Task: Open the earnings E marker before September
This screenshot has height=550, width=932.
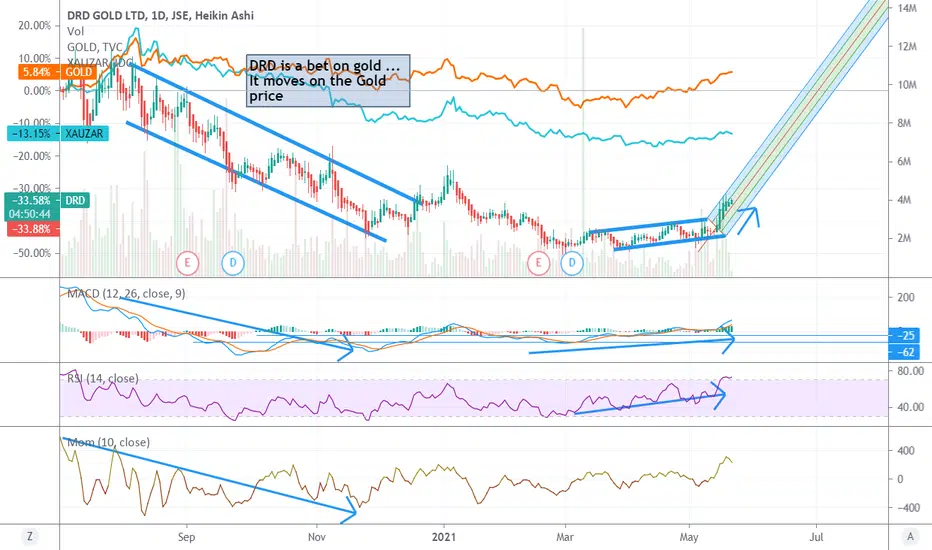Action: point(187,263)
